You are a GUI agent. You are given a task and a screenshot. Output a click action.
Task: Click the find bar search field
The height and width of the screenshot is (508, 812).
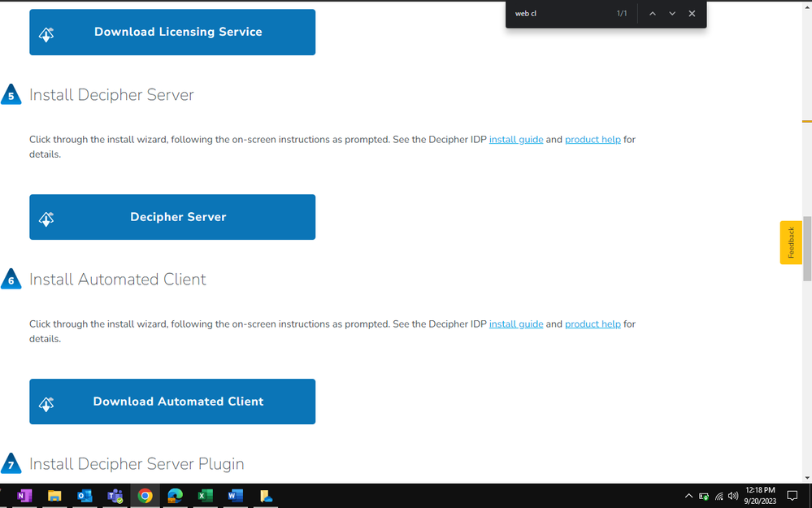click(559, 14)
